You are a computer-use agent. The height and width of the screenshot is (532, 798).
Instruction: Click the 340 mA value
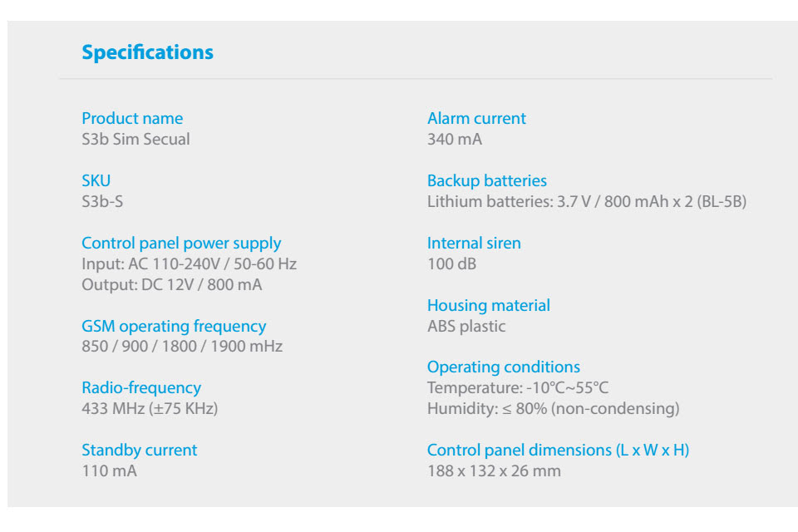click(x=455, y=139)
